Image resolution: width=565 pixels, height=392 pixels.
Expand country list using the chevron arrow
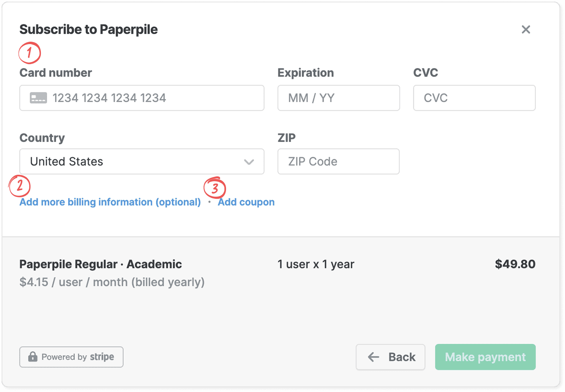(249, 162)
